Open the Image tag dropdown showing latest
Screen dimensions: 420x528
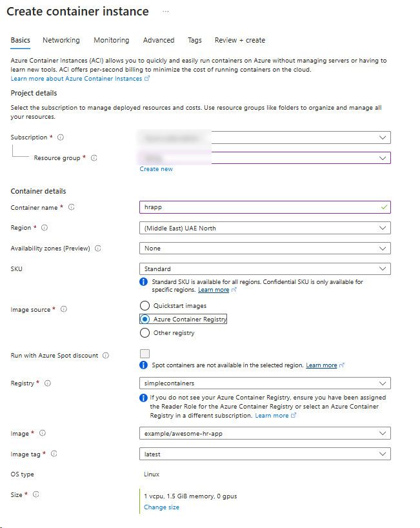tap(265, 454)
